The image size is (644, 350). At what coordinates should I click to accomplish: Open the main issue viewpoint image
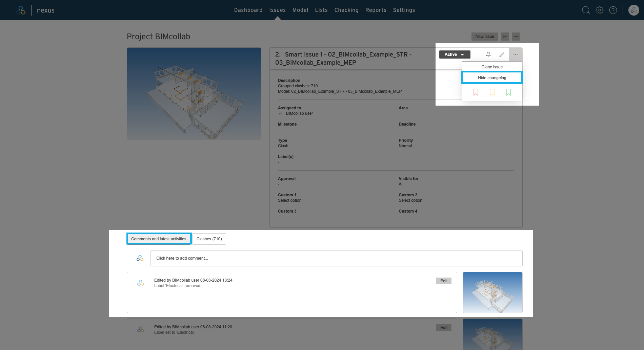point(194,93)
